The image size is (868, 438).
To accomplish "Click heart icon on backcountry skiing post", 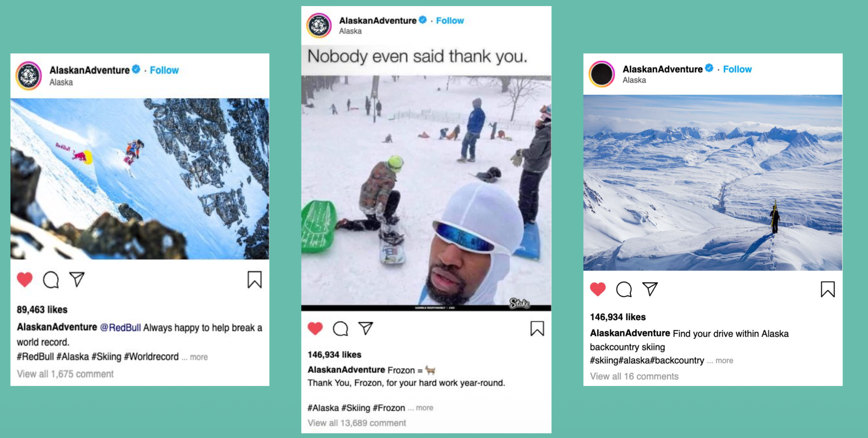I will point(598,289).
